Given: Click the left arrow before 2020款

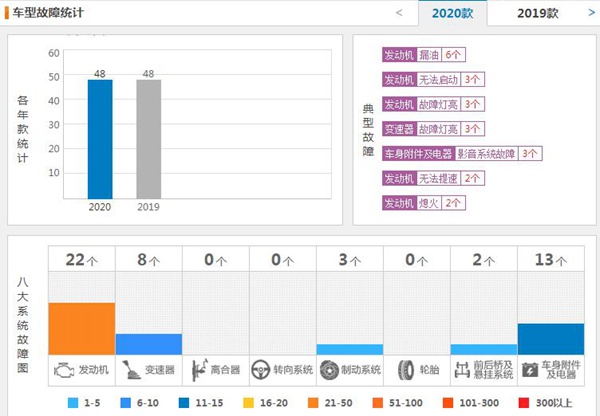Looking at the screenshot, I should (399, 13).
